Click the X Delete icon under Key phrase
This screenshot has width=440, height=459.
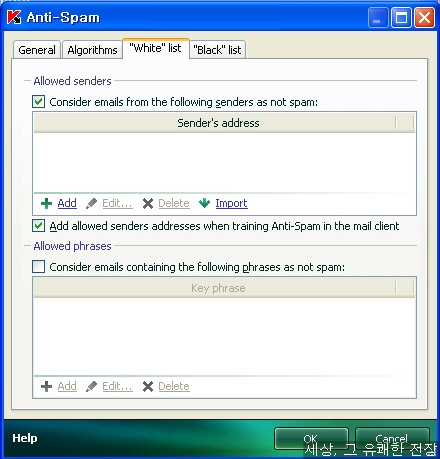[x=148, y=386]
